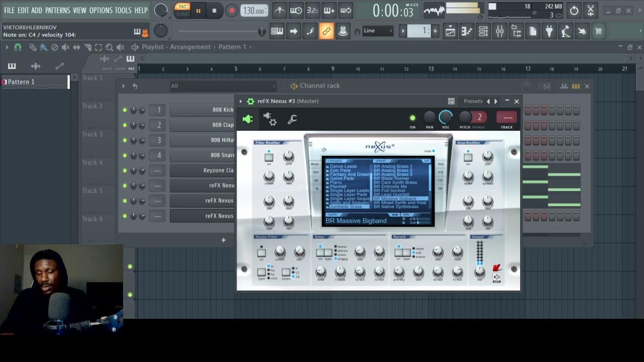
Task: Stop playback with the stop button
Action: pos(214,10)
